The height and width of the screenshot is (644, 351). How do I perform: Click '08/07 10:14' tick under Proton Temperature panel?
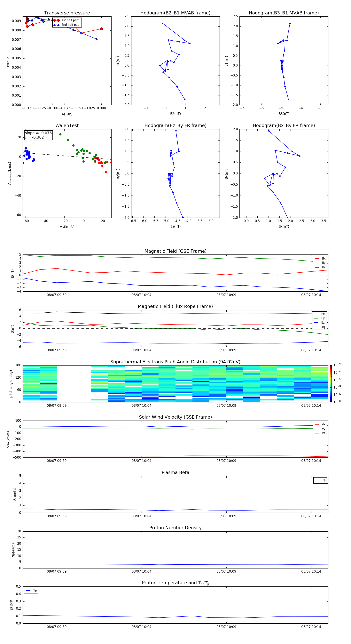tap(311, 627)
